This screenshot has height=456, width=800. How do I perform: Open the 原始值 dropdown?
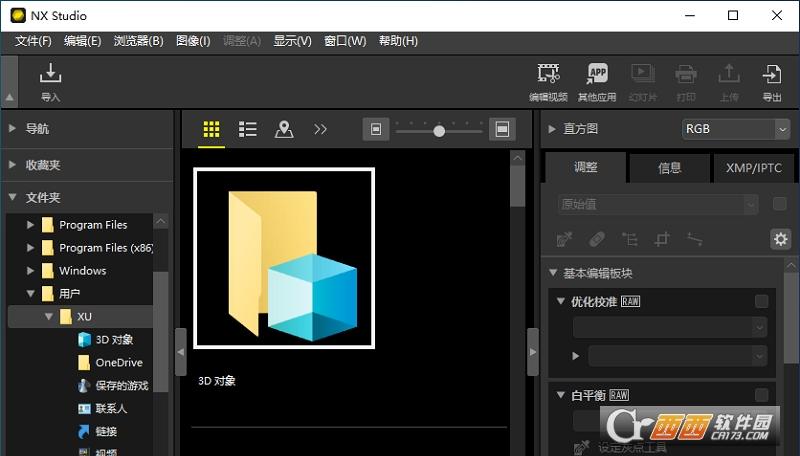click(x=658, y=205)
